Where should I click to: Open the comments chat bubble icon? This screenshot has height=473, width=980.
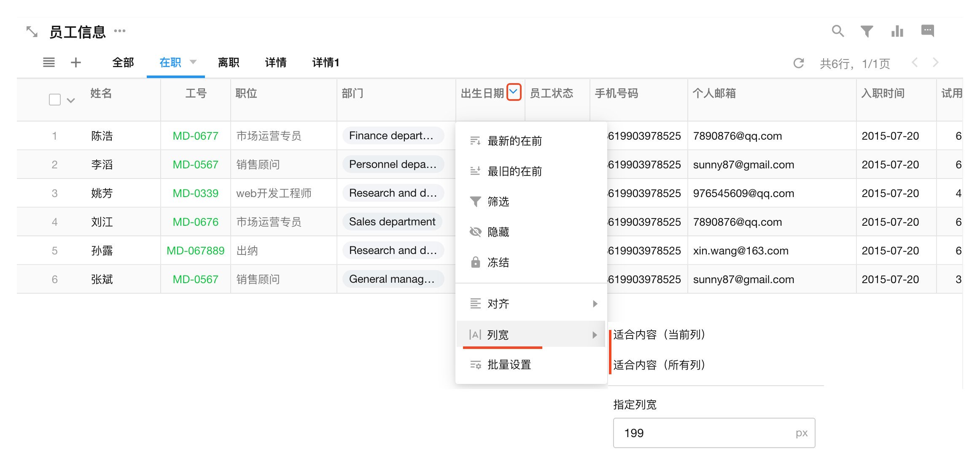pos(927,31)
